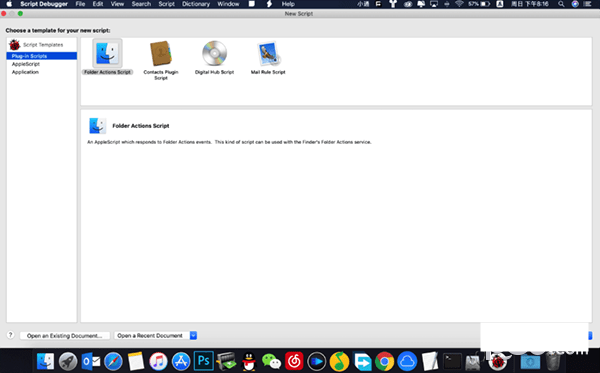
Task: Click the Script Templates ladybug header
Action: [37, 45]
